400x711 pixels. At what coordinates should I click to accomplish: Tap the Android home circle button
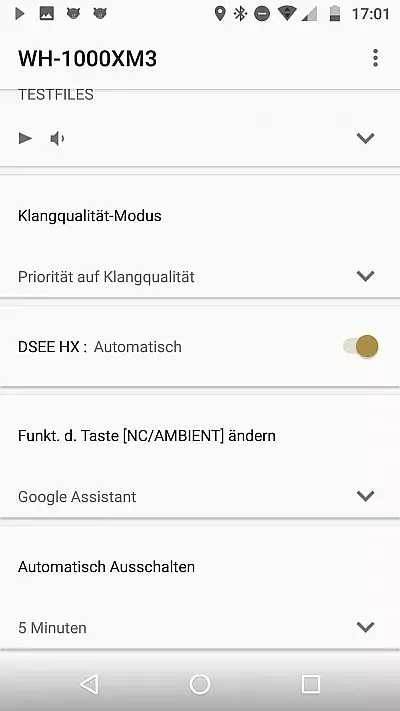(x=200, y=684)
